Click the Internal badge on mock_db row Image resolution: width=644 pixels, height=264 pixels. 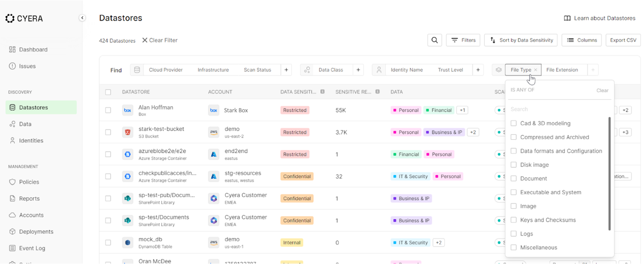(291, 243)
